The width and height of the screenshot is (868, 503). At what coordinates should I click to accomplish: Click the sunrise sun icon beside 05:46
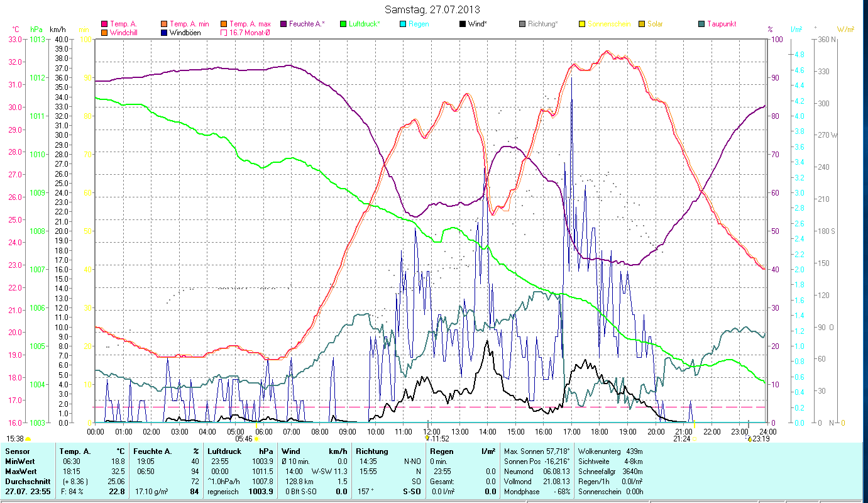click(x=256, y=439)
